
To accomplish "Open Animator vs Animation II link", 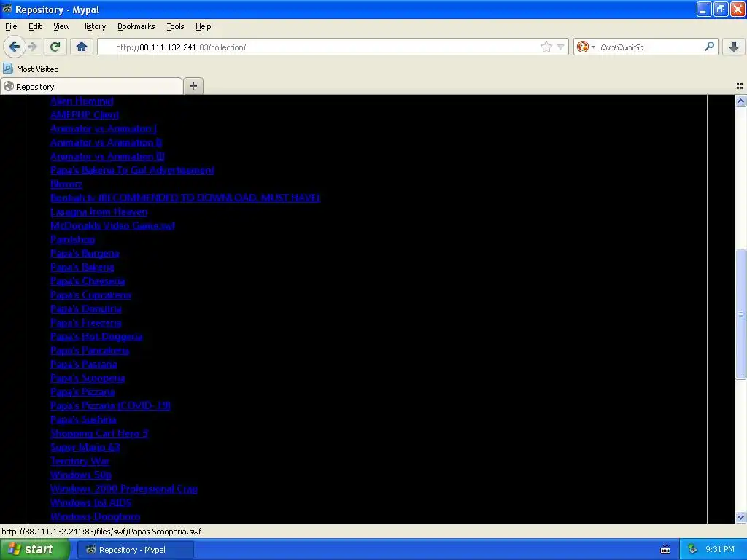I will pyautogui.click(x=106, y=142).
